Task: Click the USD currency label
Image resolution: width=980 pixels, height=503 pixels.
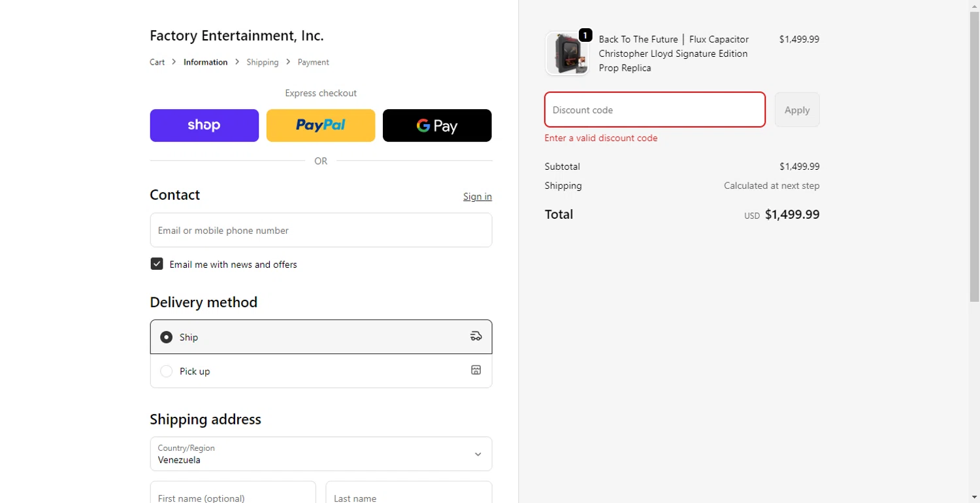Action: [x=752, y=216]
